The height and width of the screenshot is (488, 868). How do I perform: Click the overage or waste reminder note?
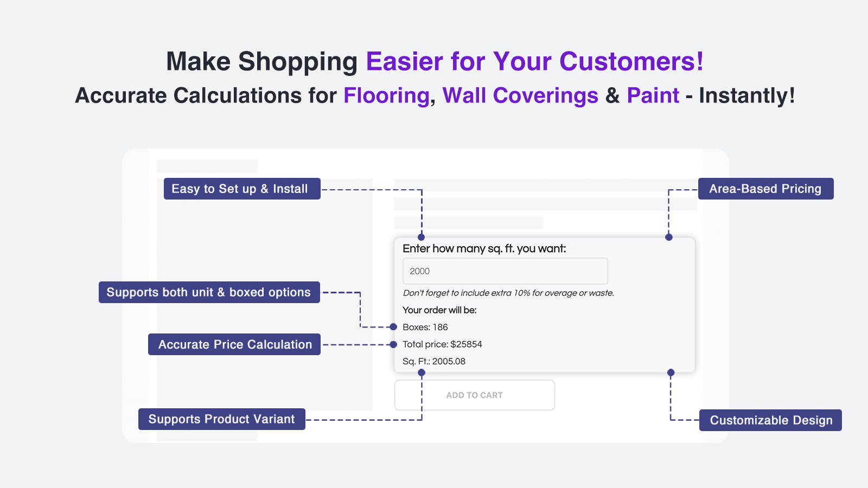[508, 293]
